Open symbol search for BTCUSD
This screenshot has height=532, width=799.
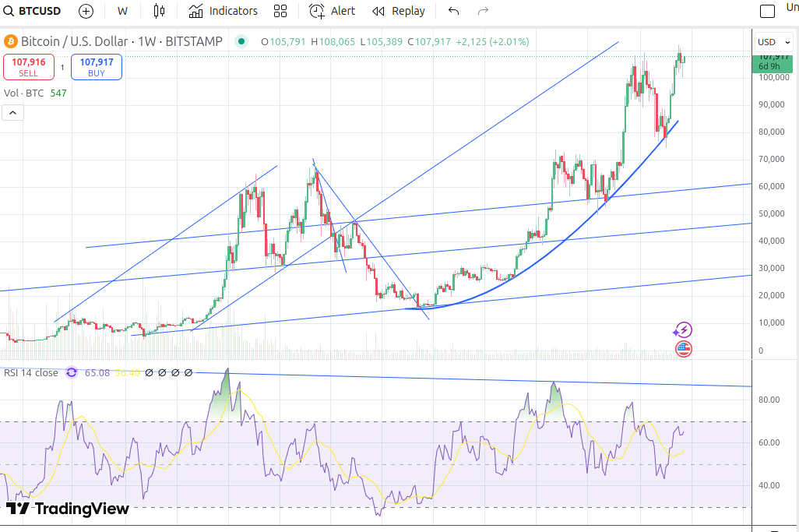pos(32,11)
